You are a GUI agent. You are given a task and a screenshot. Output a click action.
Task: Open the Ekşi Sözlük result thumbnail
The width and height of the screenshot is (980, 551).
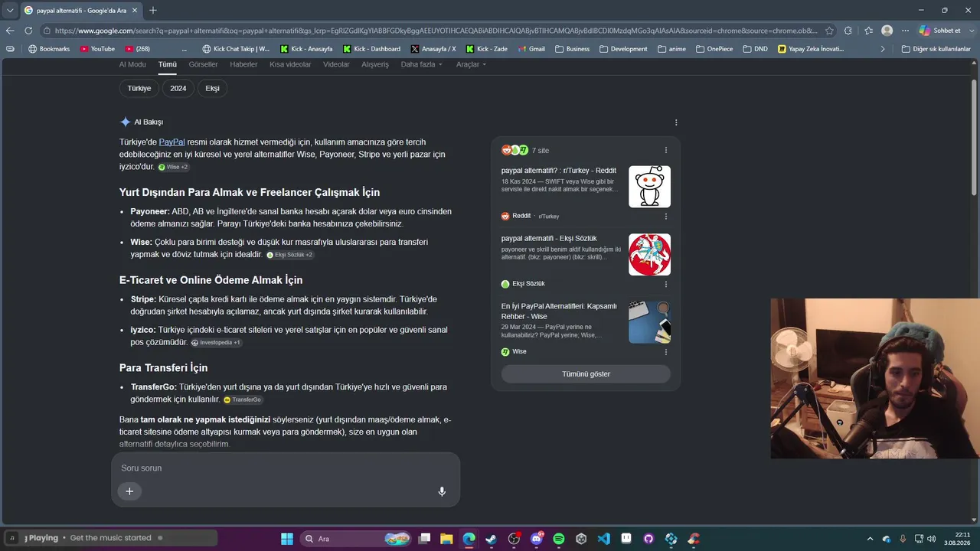(x=649, y=254)
